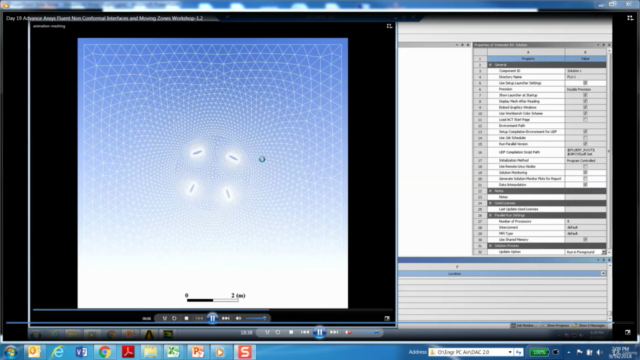The height and width of the screenshot is (360, 640).
Task: Enable Load ACT Start Page
Action: pyautogui.click(x=585, y=120)
